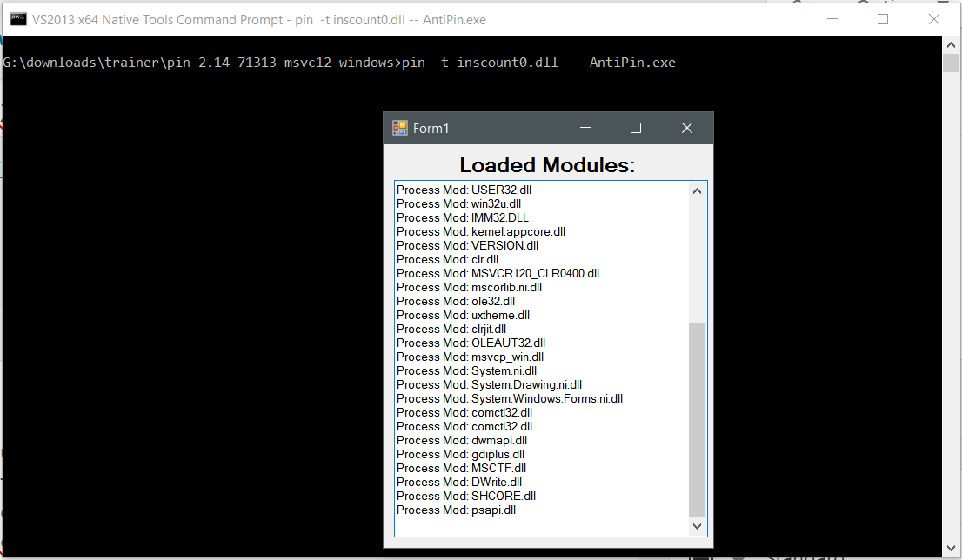Viewport: 962px width, 560px height.
Task: Click the down arrow of the modules list scrollbar
Action: click(x=697, y=526)
